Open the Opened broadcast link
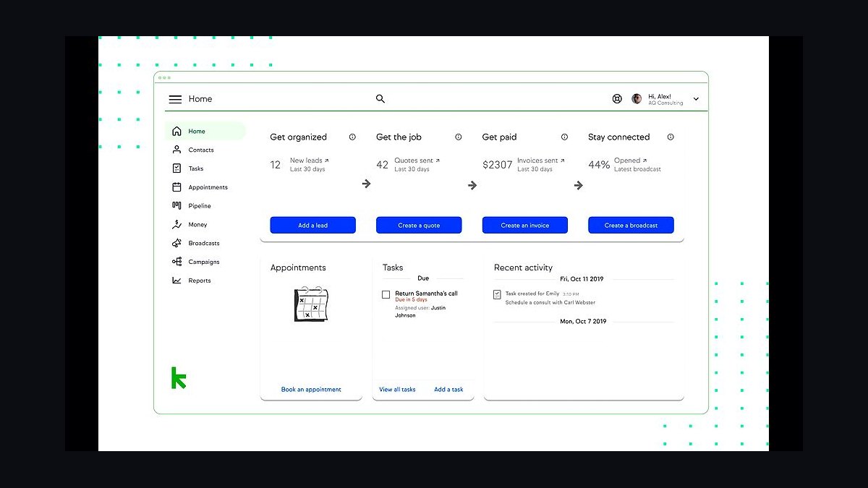 (631, 160)
